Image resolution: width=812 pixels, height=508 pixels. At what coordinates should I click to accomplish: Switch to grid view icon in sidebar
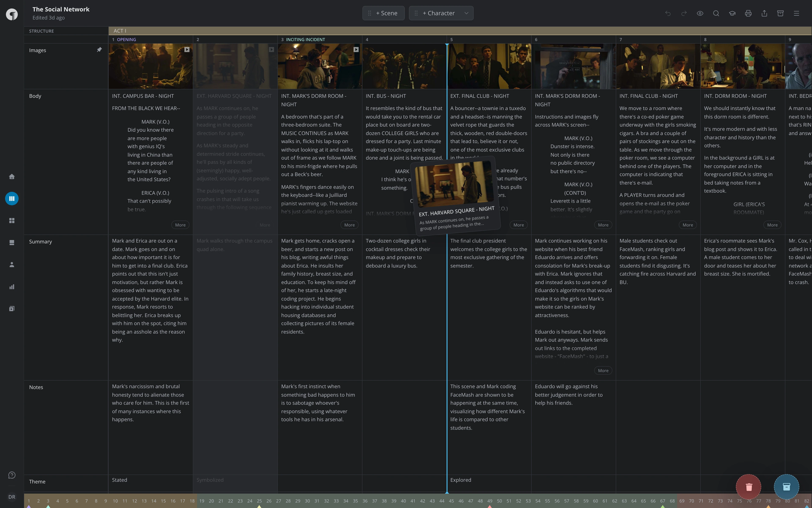12,220
